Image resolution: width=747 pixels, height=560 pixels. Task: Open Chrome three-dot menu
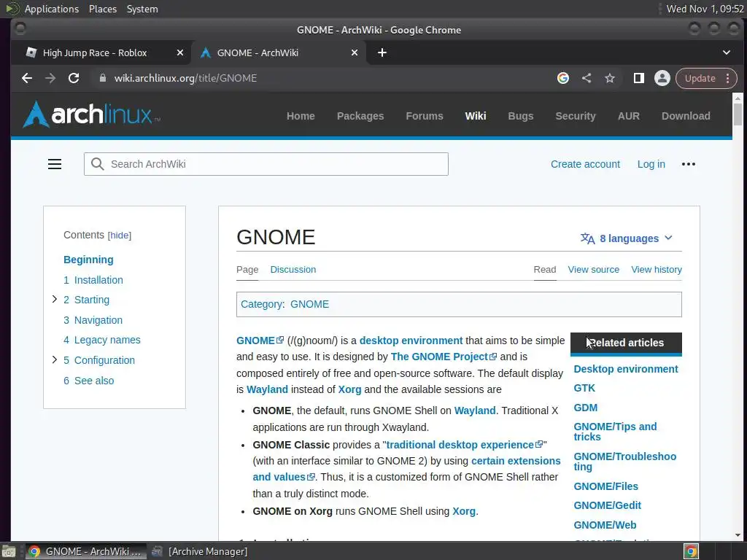tap(727, 78)
